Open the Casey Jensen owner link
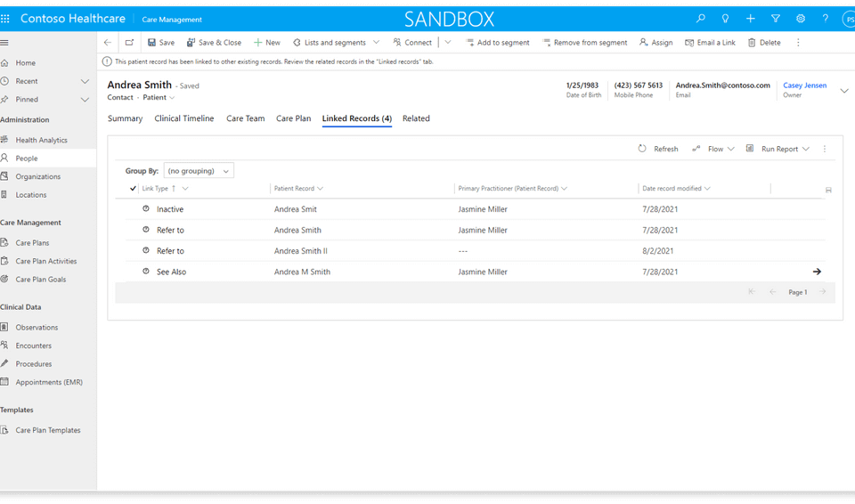 (x=804, y=85)
